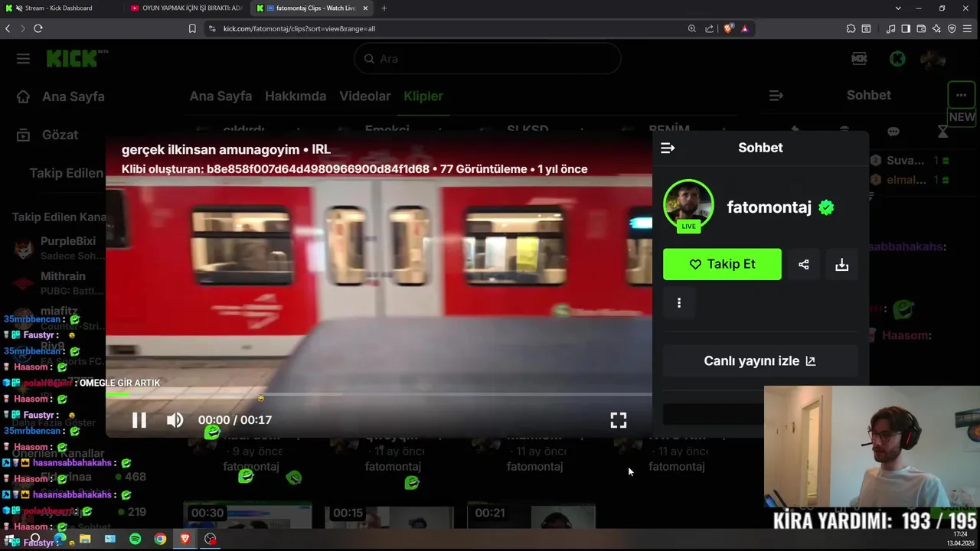Open the Brave Shields lion icon
Viewport: 980px width, 551px height.
click(728, 28)
